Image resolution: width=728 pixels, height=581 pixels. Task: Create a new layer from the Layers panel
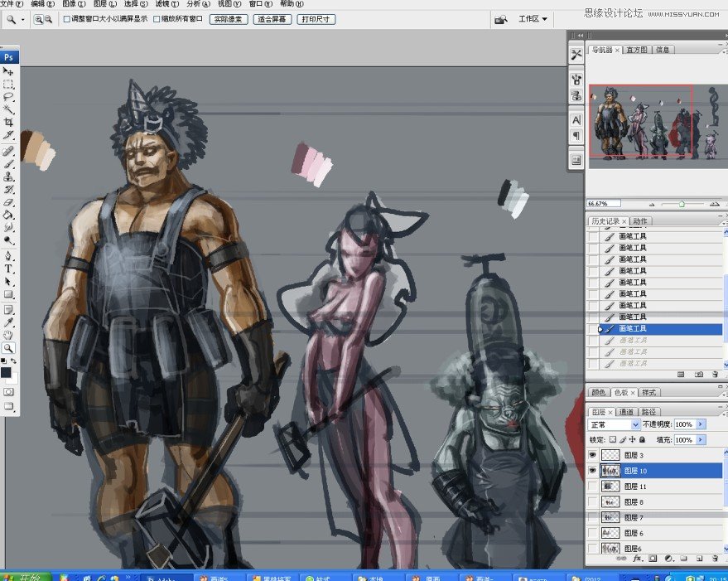coord(699,559)
